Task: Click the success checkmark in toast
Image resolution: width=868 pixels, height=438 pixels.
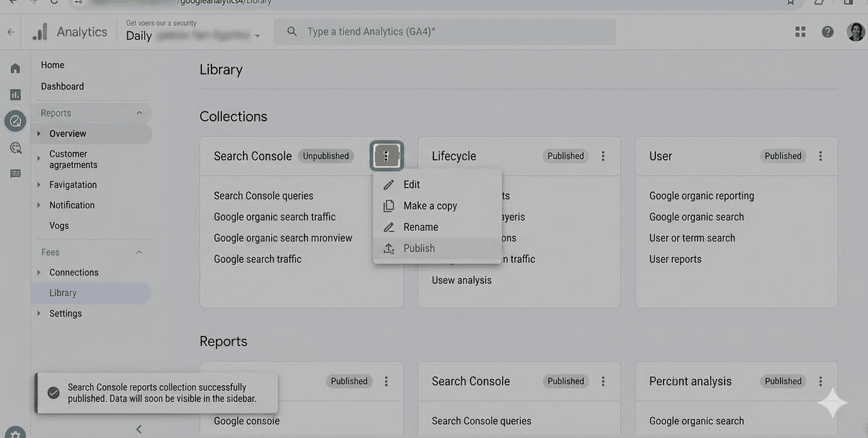Action: coord(53,393)
